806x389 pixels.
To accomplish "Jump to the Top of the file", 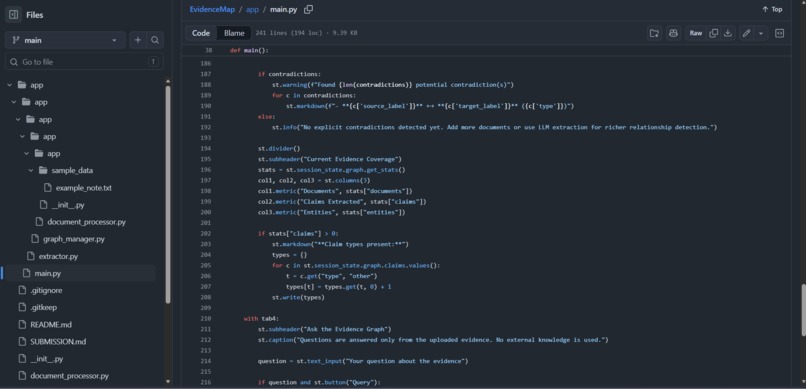I will click(x=772, y=9).
